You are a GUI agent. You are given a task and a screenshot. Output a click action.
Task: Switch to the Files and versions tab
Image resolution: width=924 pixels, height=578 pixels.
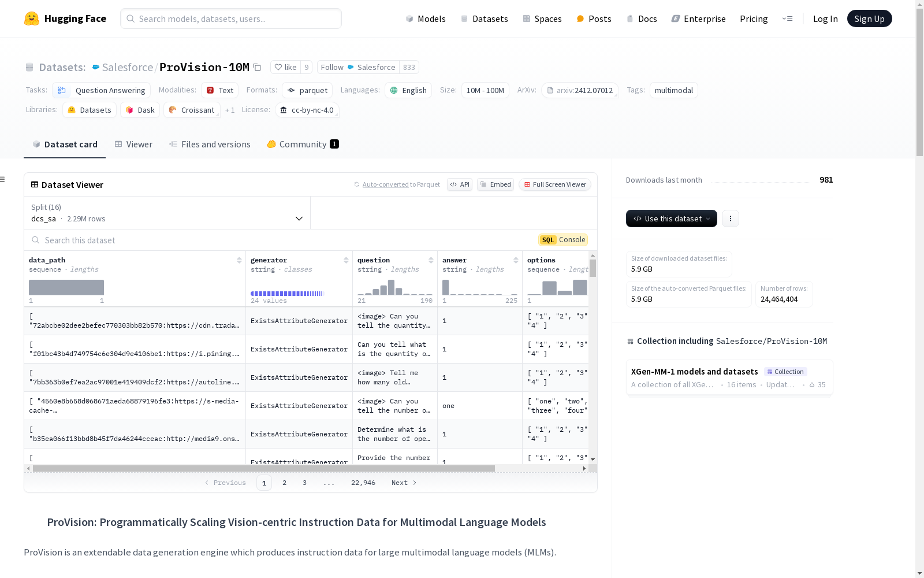coord(210,144)
